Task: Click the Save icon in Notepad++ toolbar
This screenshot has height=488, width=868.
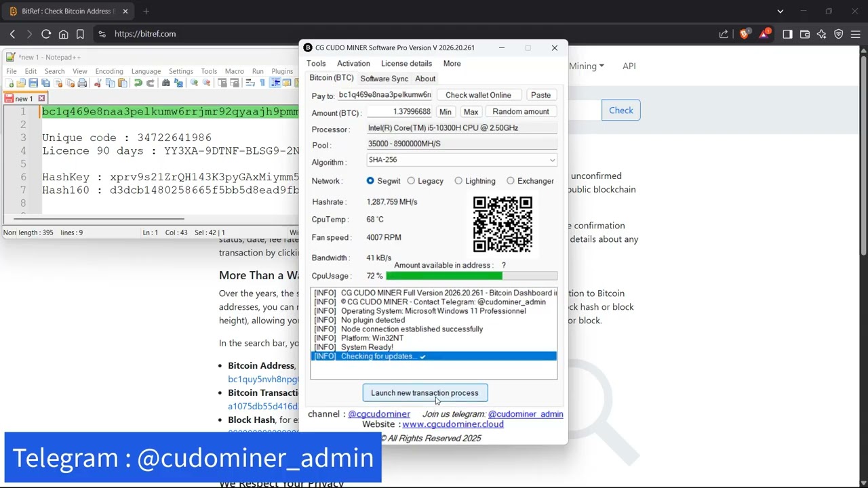Action: click(x=33, y=83)
